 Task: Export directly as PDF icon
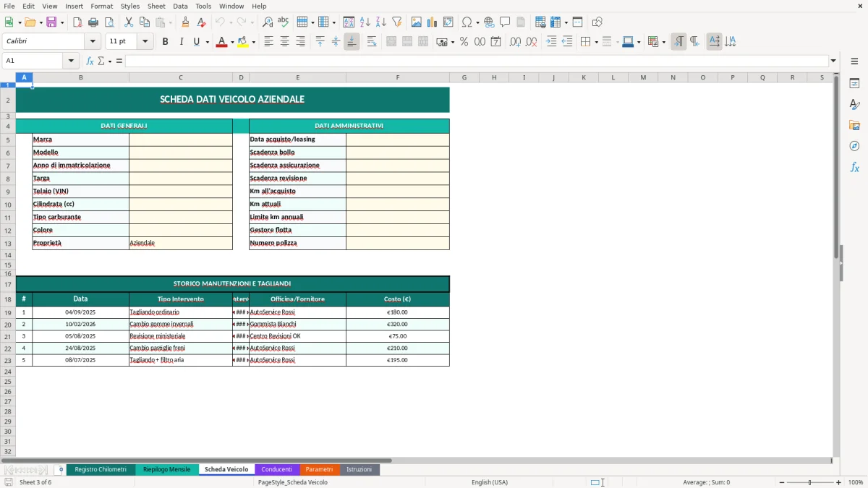tap(77, 22)
